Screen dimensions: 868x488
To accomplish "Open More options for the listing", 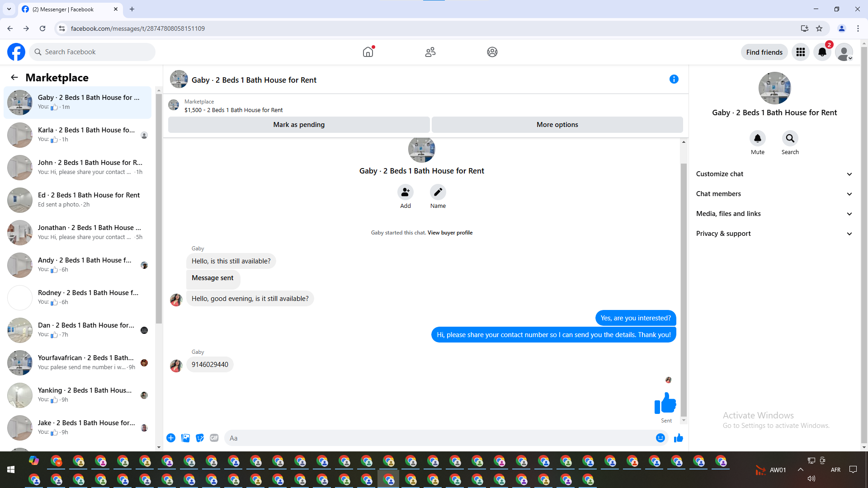I will click(x=557, y=125).
